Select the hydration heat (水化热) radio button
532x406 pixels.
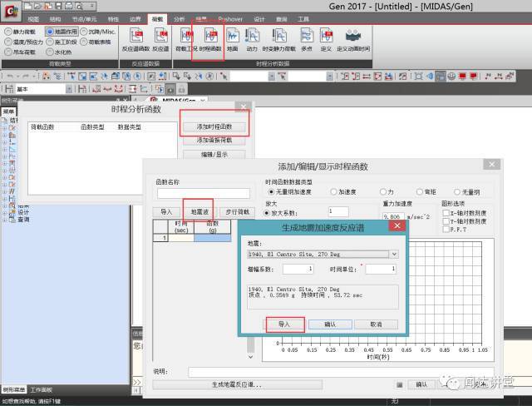pos(50,52)
